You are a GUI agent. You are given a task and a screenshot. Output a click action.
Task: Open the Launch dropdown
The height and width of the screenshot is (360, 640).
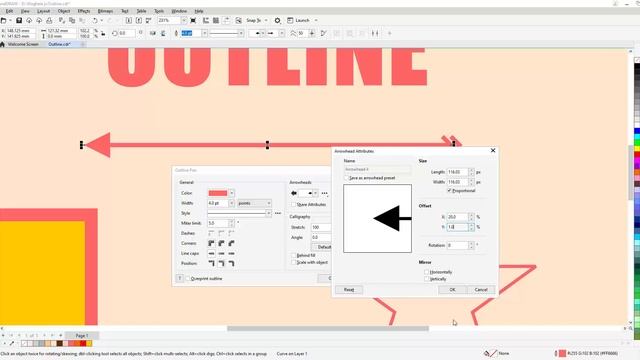[316, 20]
